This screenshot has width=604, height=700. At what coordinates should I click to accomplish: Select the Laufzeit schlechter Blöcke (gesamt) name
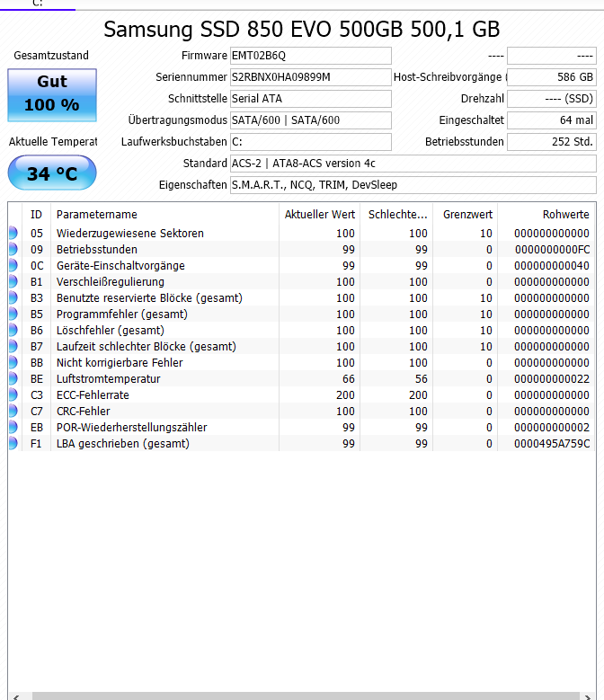point(146,347)
